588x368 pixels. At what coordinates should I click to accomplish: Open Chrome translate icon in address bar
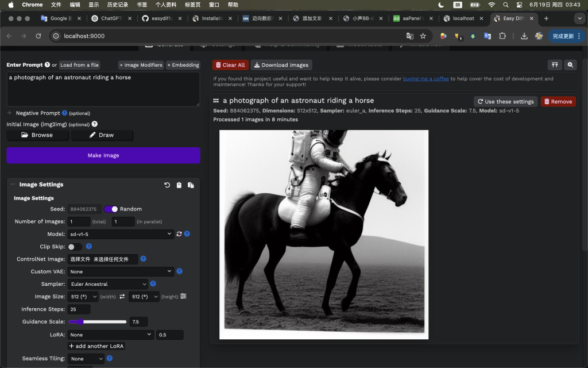point(410,36)
